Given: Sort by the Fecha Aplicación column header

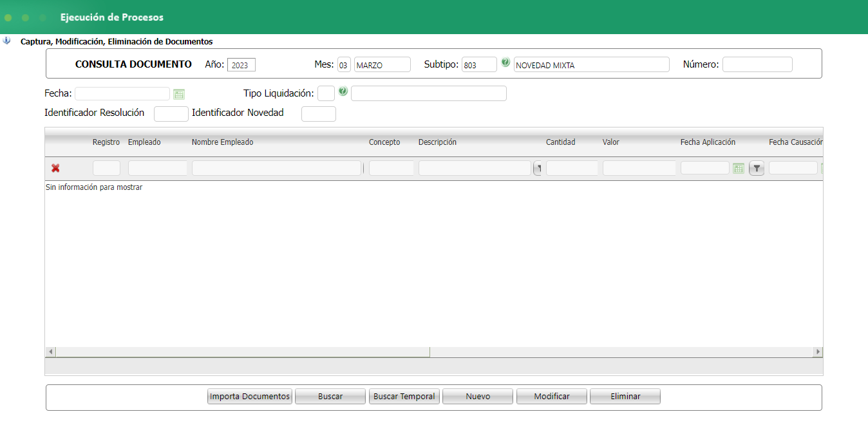Looking at the screenshot, I should [708, 142].
